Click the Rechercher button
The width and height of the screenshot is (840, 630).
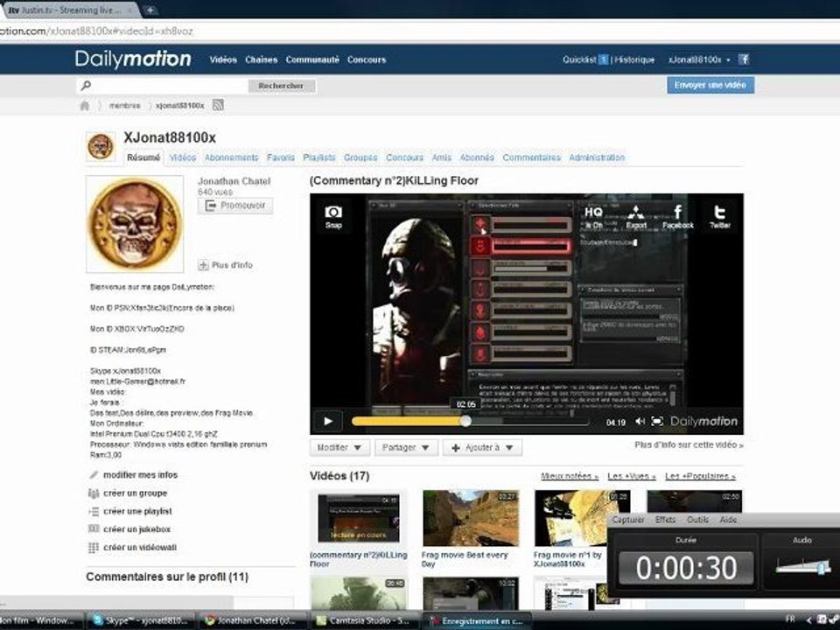point(281,86)
